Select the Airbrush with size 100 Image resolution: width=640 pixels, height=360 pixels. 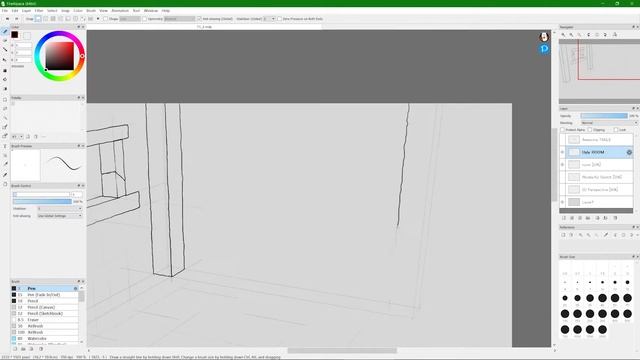click(44, 332)
